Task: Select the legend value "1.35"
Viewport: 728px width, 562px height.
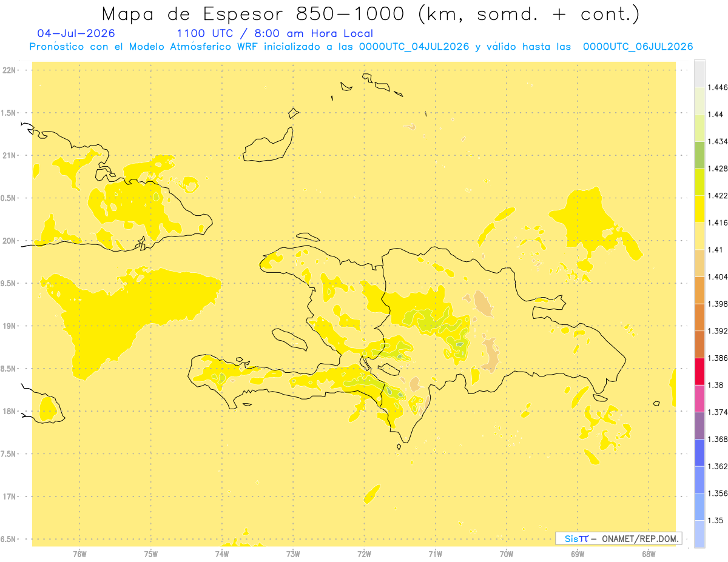Action: point(716,520)
